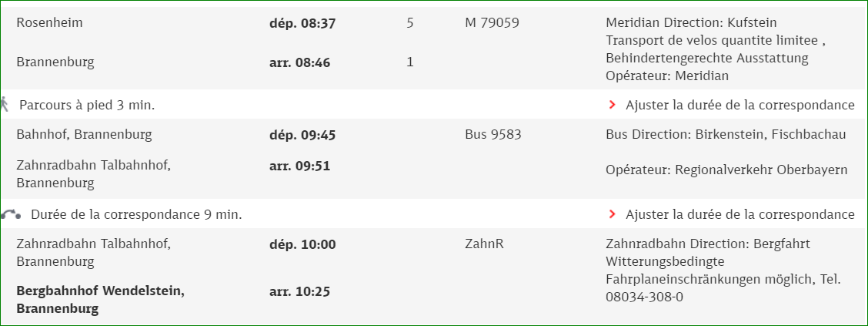Click the dép. 08:37 departure time
This screenshot has height=326, width=868.
point(302,24)
